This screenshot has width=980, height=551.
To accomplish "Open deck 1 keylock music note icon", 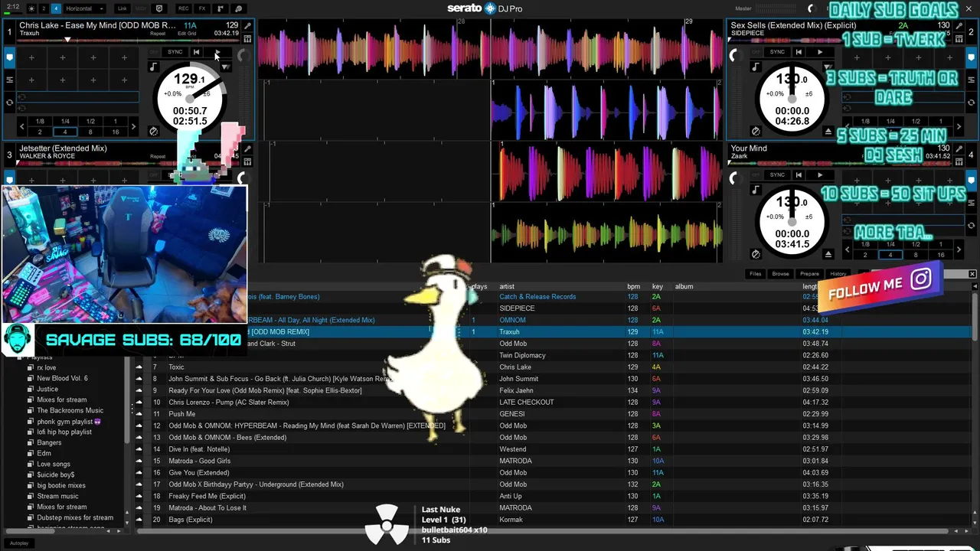I will pos(153,67).
